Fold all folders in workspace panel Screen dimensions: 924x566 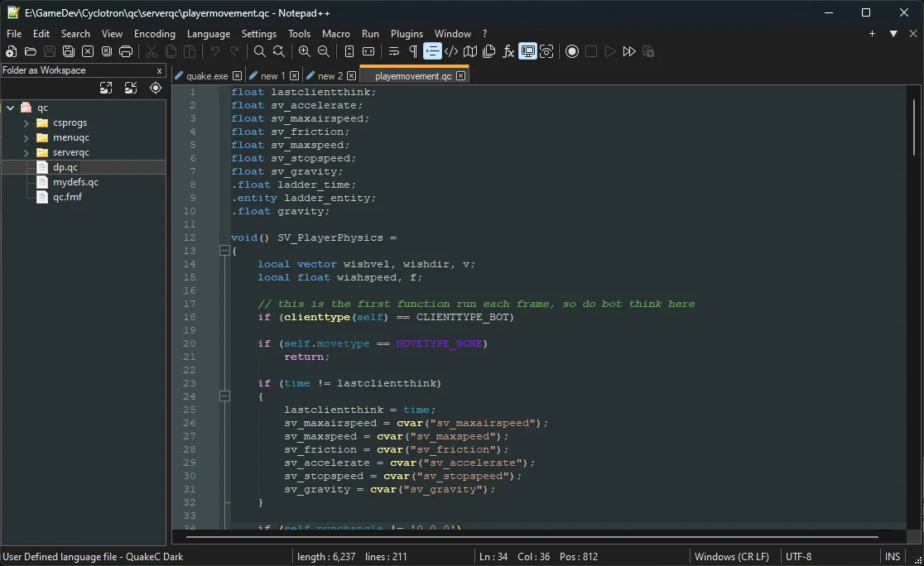[x=131, y=88]
